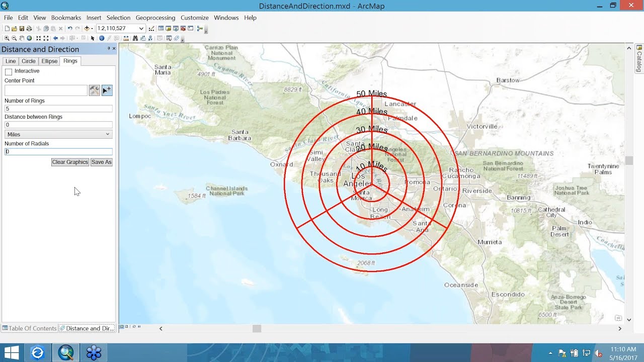
Task: Activate the Identify tool
Action: click(x=102, y=38)
